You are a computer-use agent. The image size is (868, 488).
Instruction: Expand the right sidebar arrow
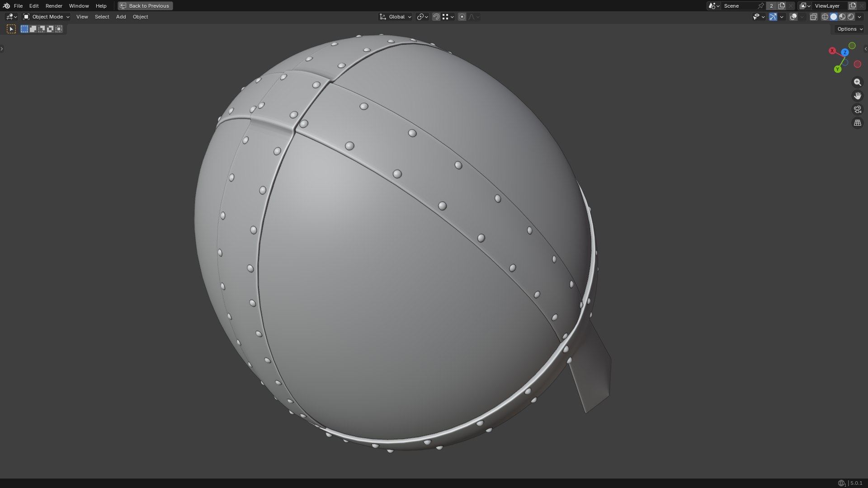(x=866, y=49)
